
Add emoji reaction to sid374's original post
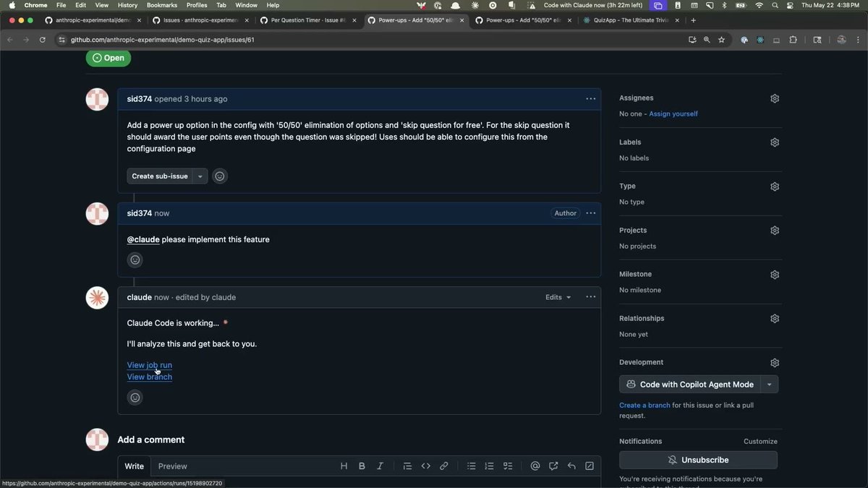(x=220, y=176)
